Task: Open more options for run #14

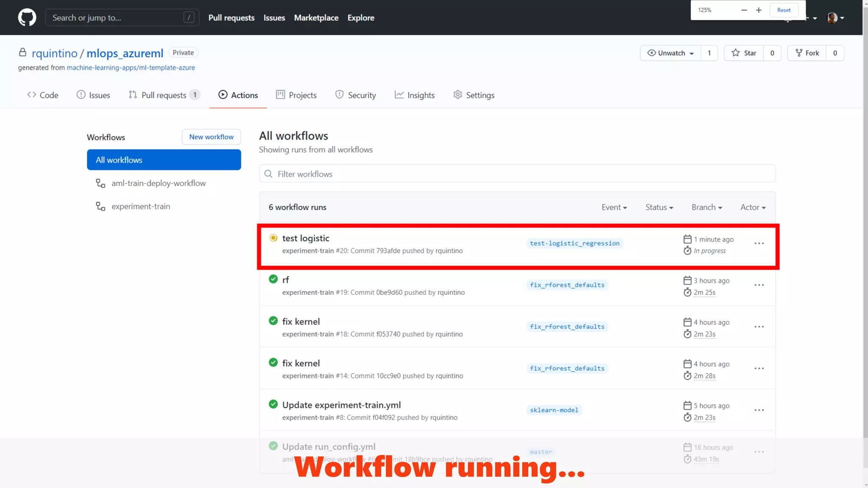Action: click(x=759, y=369)
